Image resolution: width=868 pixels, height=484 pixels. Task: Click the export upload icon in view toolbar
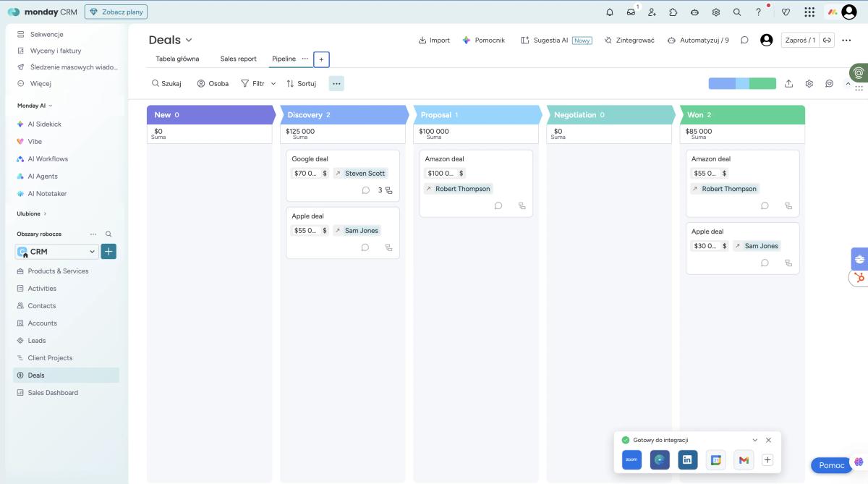click(789, 83)
